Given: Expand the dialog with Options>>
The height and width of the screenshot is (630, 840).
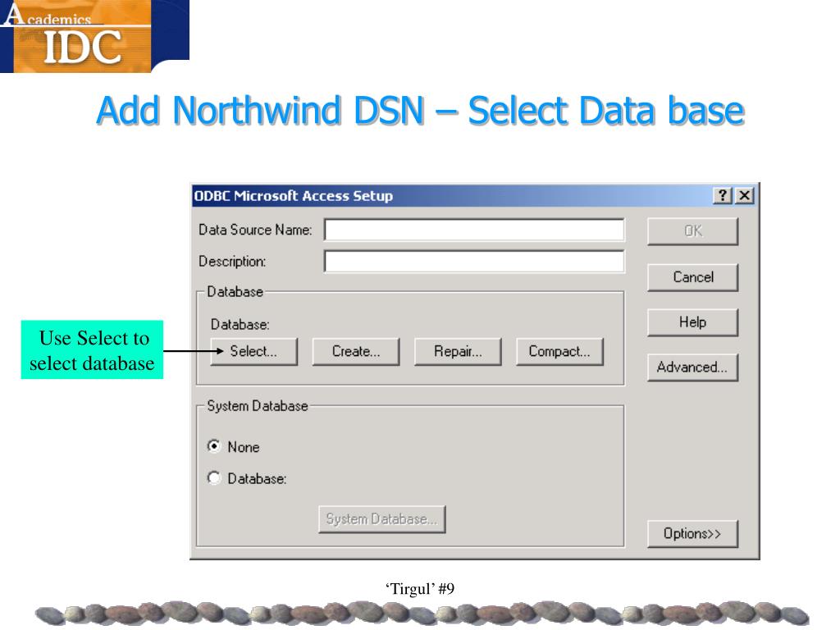Looking at the screenshot, I should (x=692, y=533).
